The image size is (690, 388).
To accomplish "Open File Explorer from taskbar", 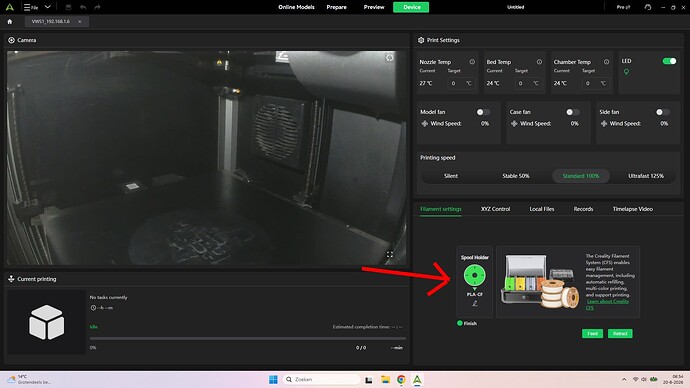I will coord(385,379).
